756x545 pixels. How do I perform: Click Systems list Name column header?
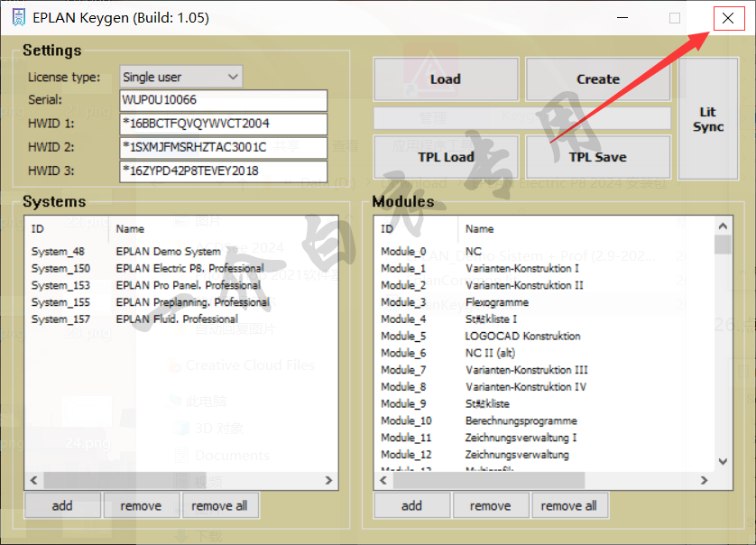coord(224,228)
